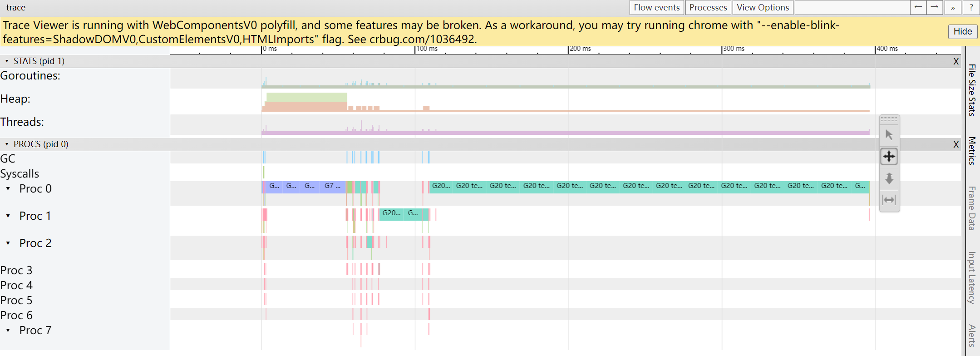
Task: Select the Goroutines counter label
Action: [30, 76]
